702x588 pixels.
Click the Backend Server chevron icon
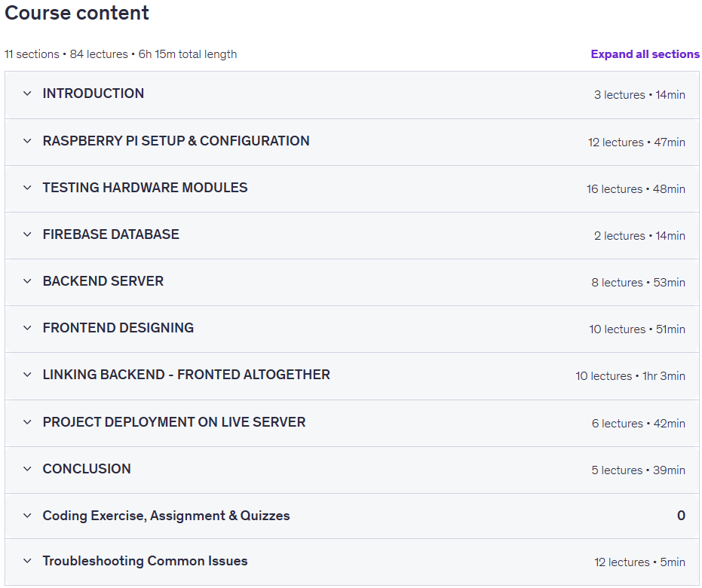(x=27, y=281)
